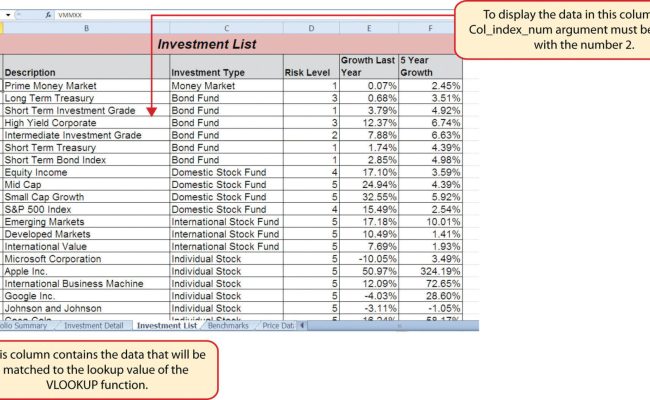650x400 pixels.
Task: Click the Money Market investment type cell
Action: click(226, 86)
